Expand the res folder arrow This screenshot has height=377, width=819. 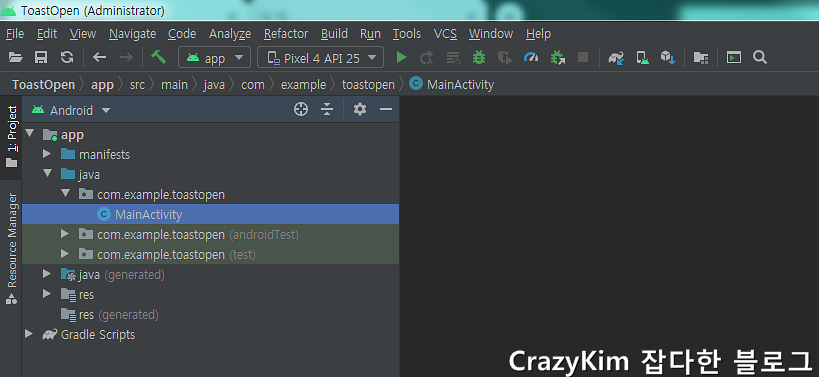47,294
